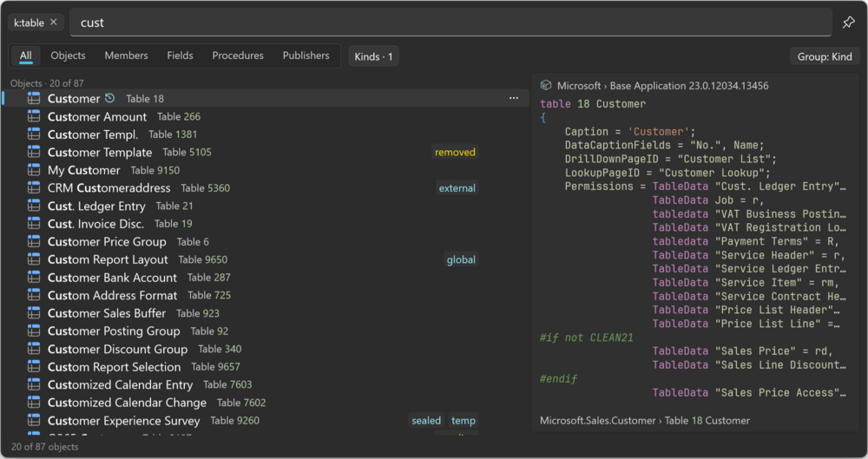This screenshot has height=459, width=868.
Task: Select Cust. Invoice Disc. Table 19
Action: point(266,224)
